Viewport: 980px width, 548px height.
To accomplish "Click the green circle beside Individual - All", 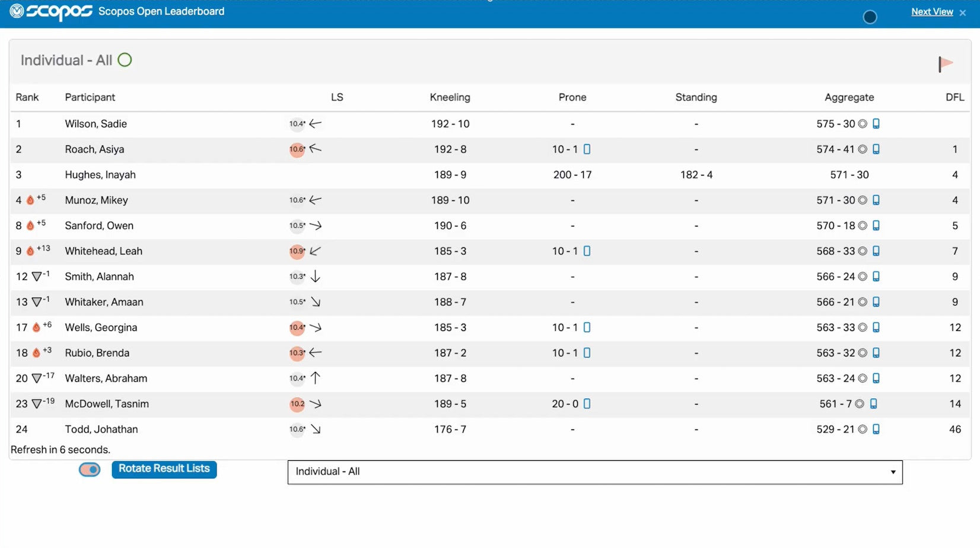I will [125, 60].
